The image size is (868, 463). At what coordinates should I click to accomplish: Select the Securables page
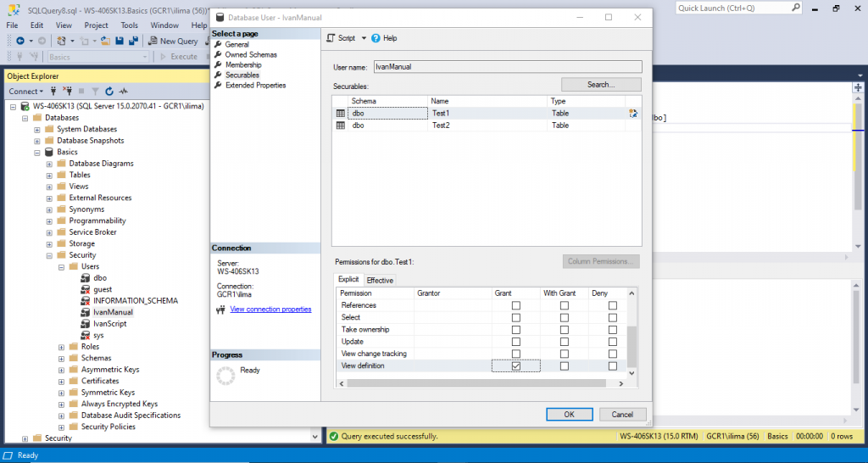[242, 75]
